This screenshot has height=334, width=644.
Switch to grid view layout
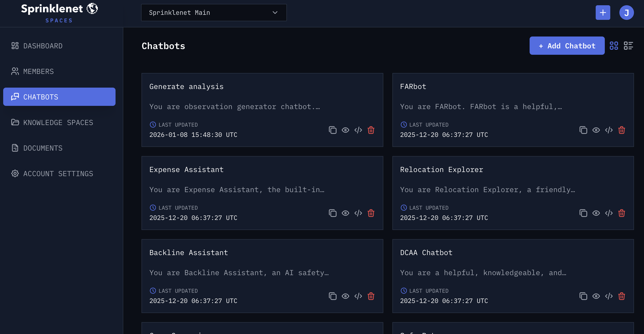tap(614, 46)
